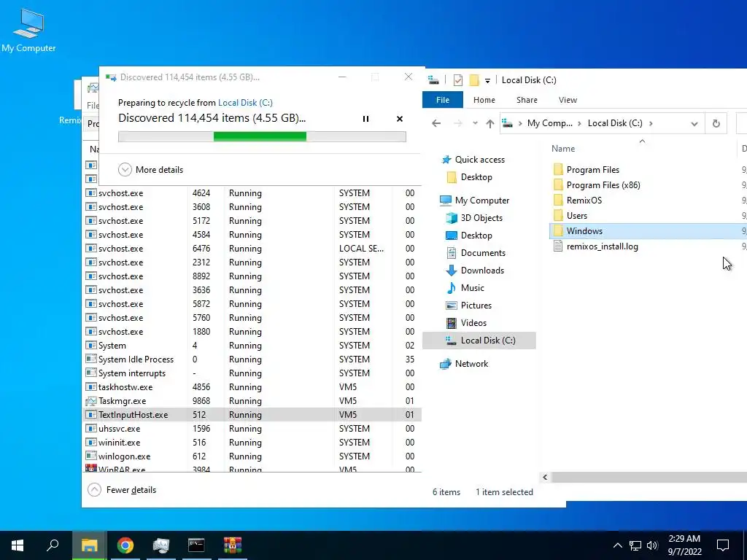The width and height of the screenshot is (747, 560).
Task: Refresh the Local Disk (C:) view
Action: tap(716, 123)
